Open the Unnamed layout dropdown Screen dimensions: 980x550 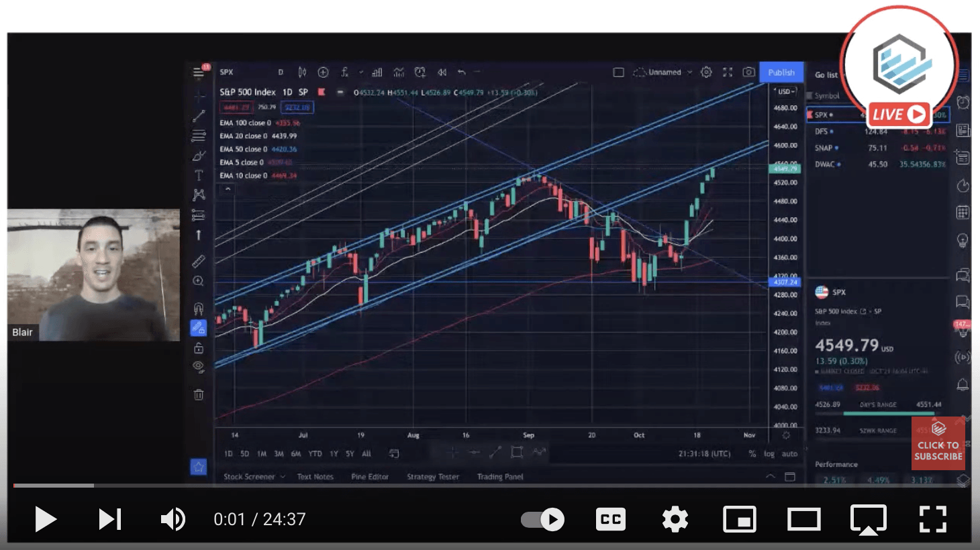[x=665, y=72]
